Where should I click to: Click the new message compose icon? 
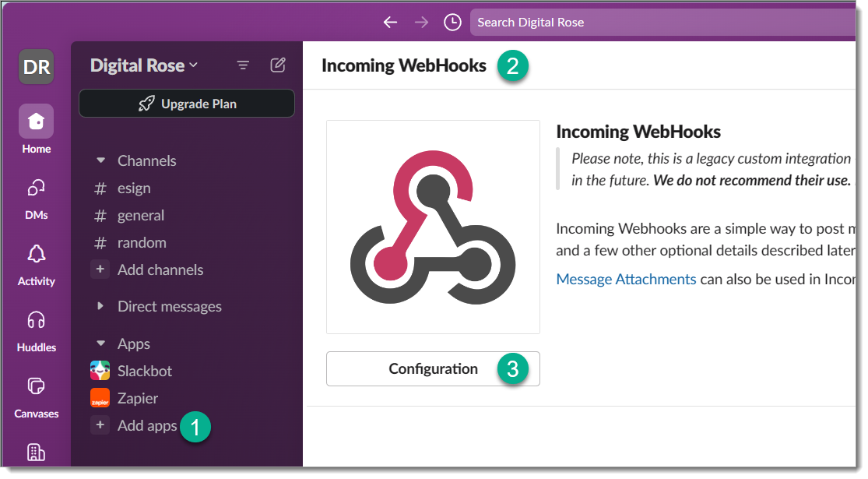(278, 65)
